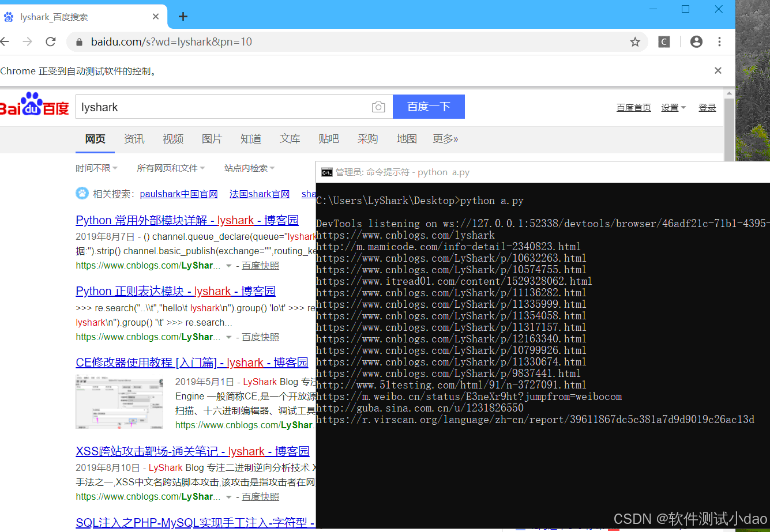
Task: Click the browser page vertical scrollbar
Action: 730,130
